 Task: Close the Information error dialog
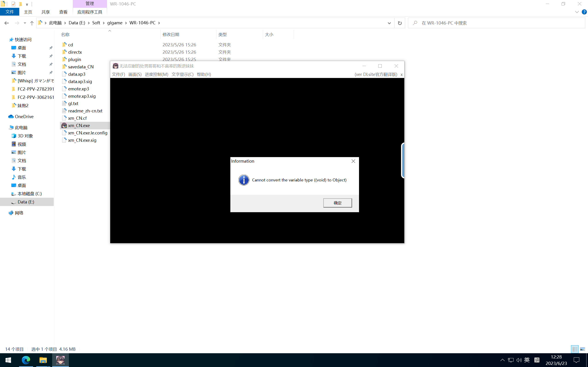point(353,161)
